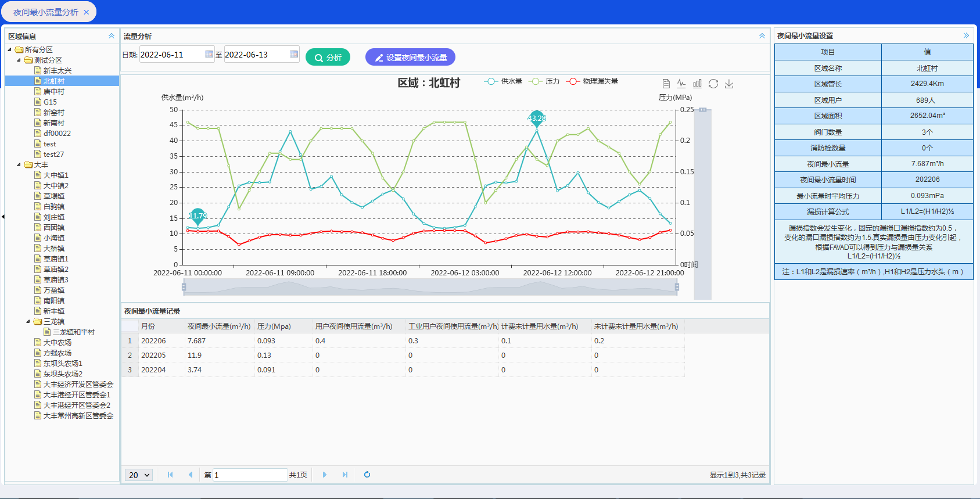Select the 夜间最小流量分析 tab
Viewport: 980px width, 499px height.
pos(46,12)
